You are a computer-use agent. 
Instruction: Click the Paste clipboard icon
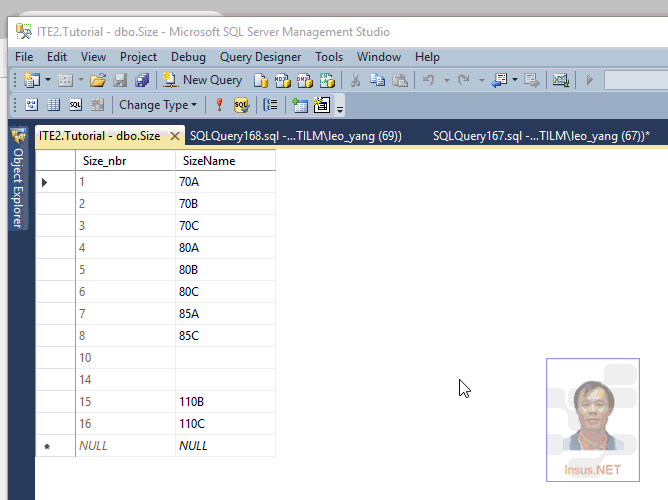click(400, 80)
